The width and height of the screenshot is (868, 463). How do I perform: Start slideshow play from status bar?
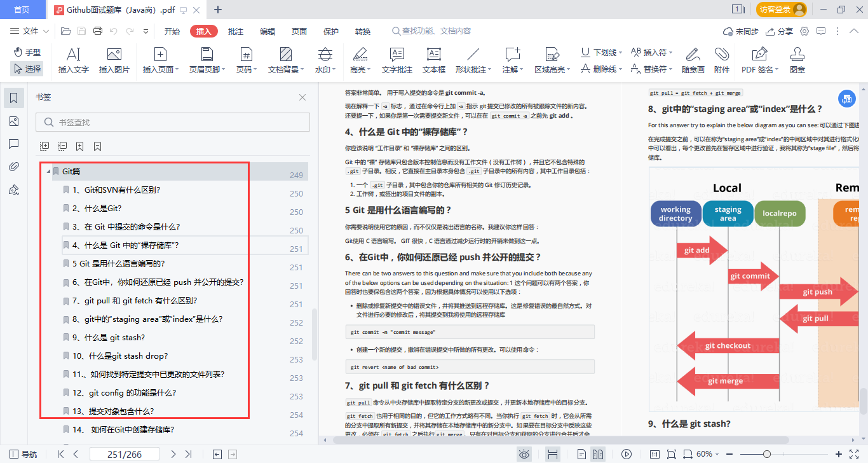[627, 454]
